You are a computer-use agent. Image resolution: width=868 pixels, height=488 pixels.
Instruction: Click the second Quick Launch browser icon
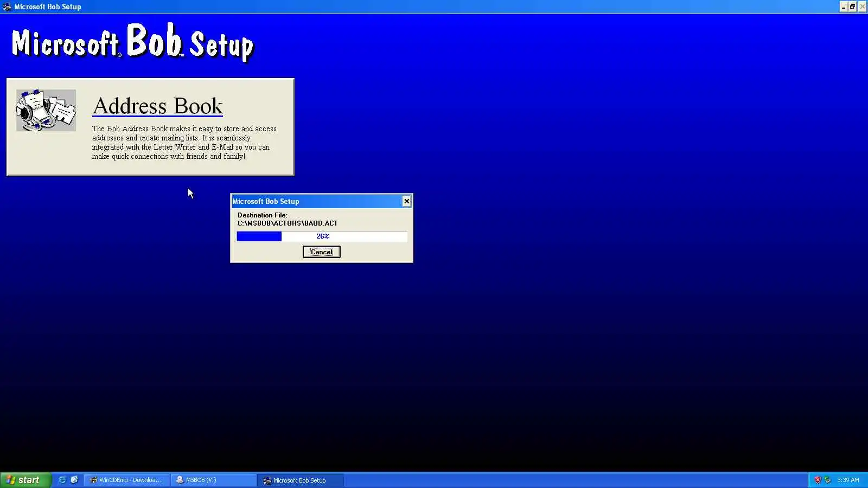[74, 480]
